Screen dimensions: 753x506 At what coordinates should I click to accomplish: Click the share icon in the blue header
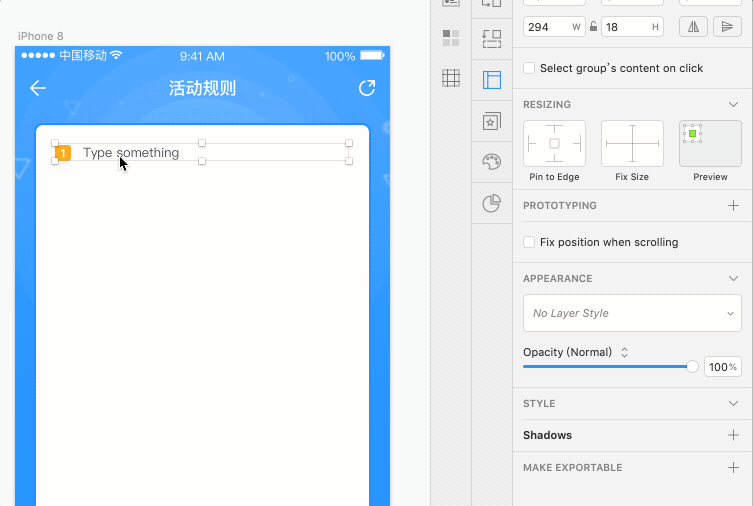pyautogui.click(x=367, y=88)
